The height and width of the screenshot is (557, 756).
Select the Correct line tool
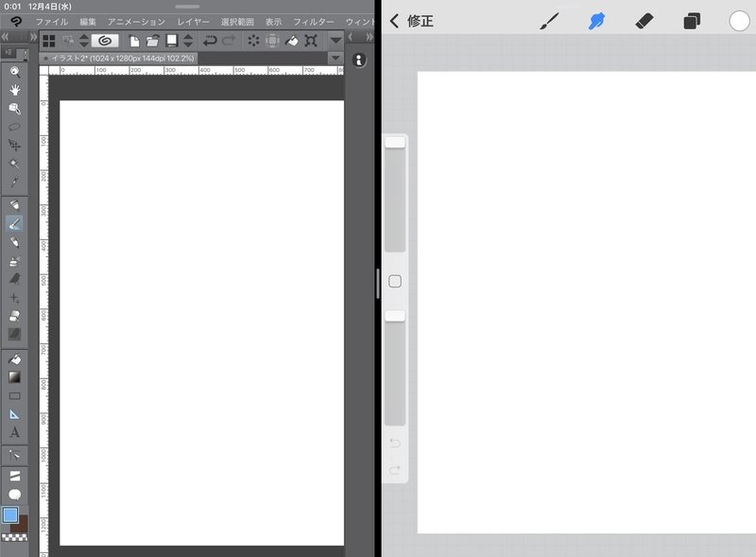pyautogui.click(x=14, y=455)
